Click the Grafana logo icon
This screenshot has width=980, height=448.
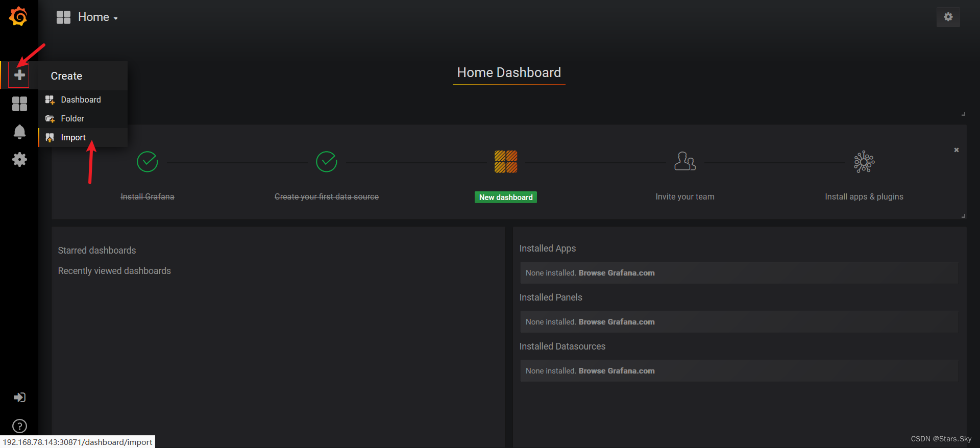[18, 16]
